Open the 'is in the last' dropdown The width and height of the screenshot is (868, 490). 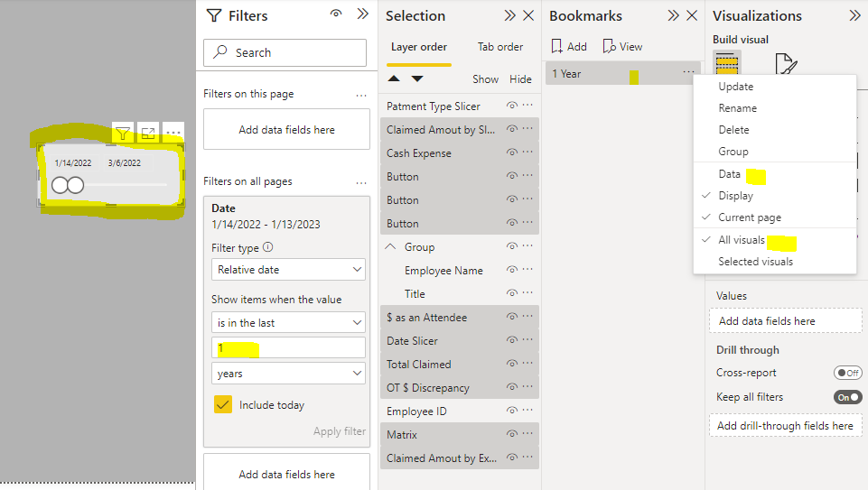point(288,322)
